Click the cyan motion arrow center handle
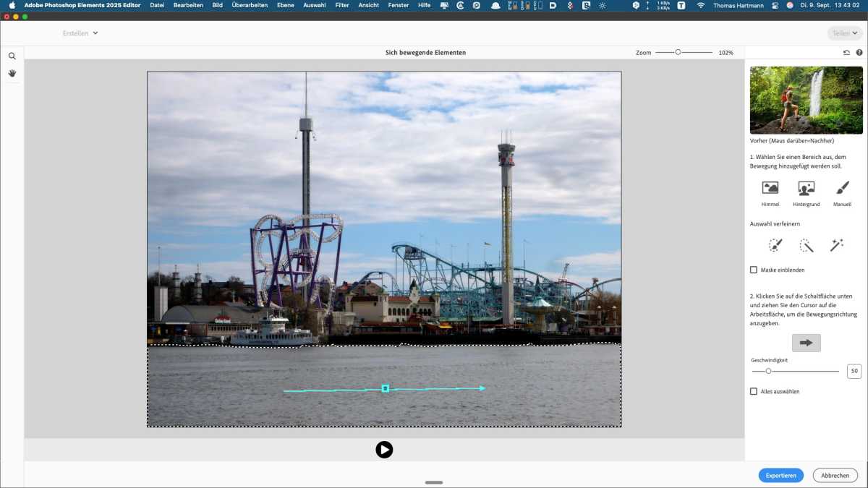The width and height of the screenshot is (868, 488). (386, 388)
